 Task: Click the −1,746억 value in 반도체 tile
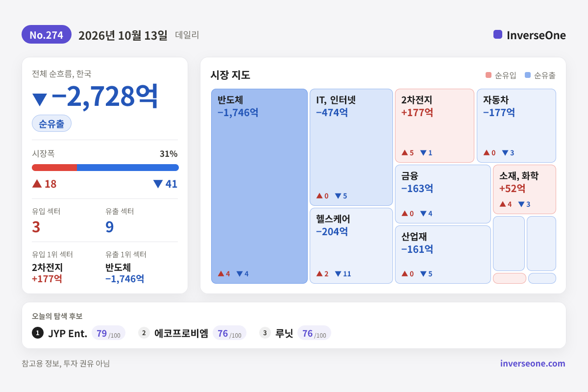click(238, 113)
